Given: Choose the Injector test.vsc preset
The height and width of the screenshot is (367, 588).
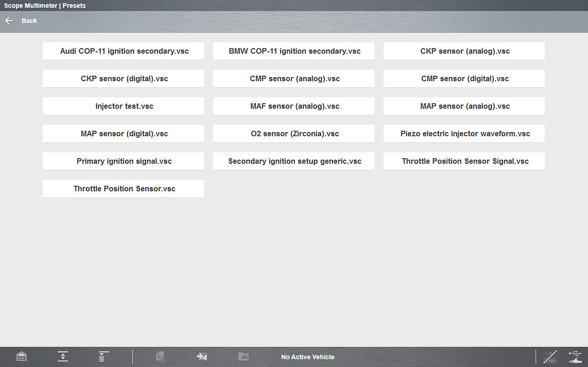Looking at the screenshot, I should point(123,106).
